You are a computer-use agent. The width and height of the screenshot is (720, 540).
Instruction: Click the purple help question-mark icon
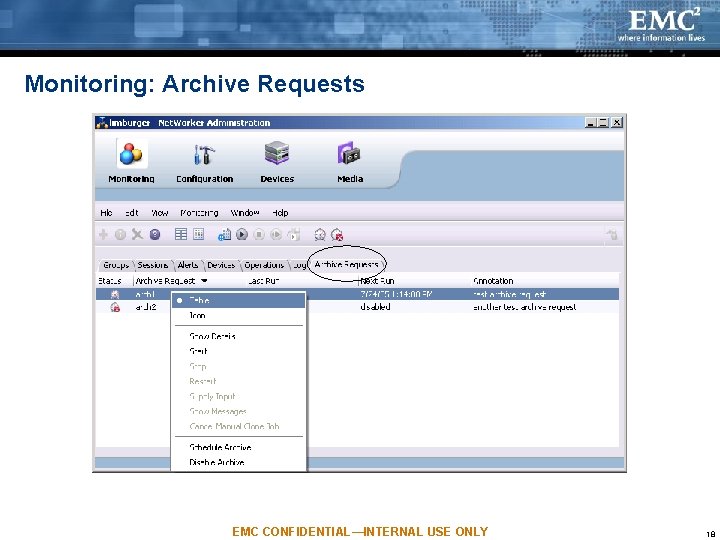click(x=155, y=235)
